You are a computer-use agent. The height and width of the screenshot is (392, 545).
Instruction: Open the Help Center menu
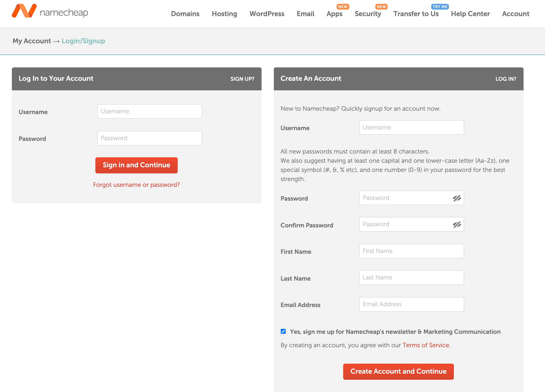pyautogui.click(x=470, y=14)
